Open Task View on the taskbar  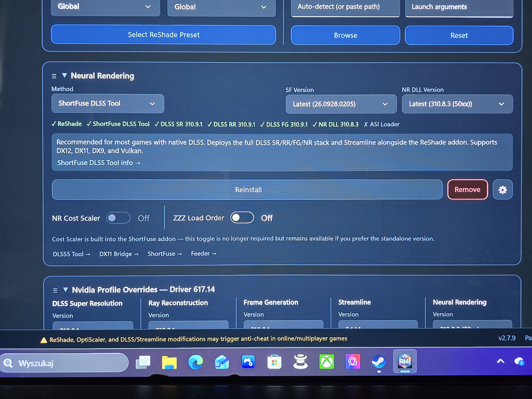coord(143,362)
